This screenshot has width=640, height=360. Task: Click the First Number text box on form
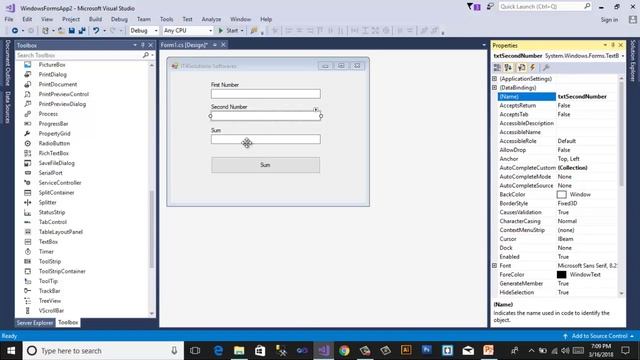[266, 94]
